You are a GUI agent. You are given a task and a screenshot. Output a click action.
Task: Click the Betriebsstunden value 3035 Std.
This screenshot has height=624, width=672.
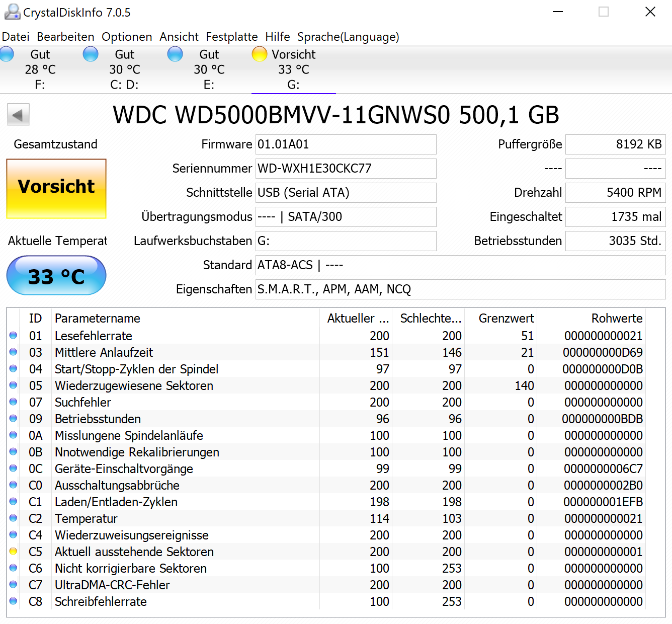pos(616,241)
